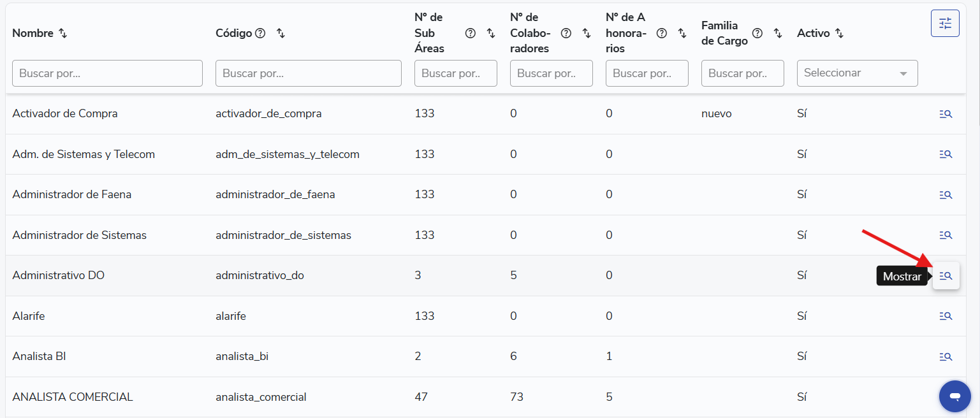The image size is (980, 418).
Task: Open the chat support bubble
Action: pos(954,396)
